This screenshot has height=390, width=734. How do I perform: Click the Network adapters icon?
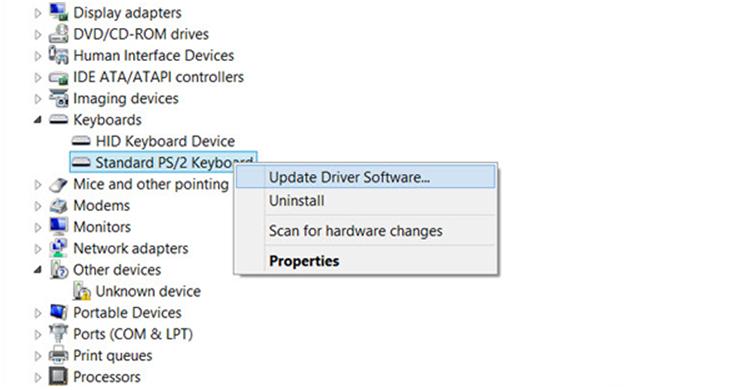point(59,248)
